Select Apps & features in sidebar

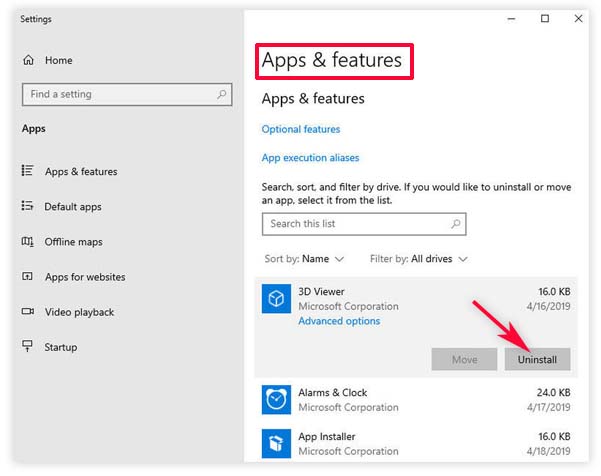pos(81,172)
